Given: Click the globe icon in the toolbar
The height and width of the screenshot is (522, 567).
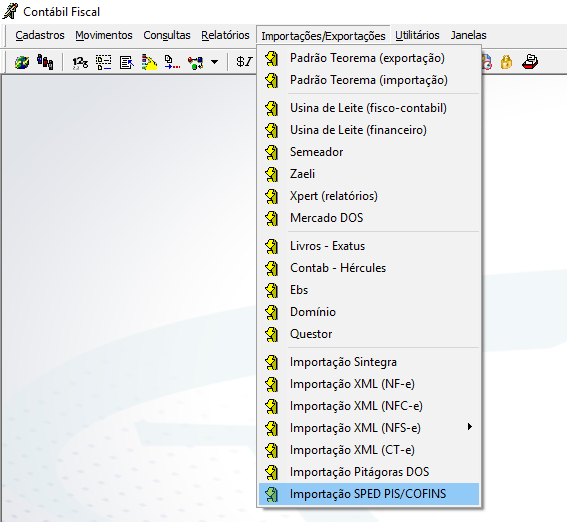Looking at the screenshot, I should (22, 62).
